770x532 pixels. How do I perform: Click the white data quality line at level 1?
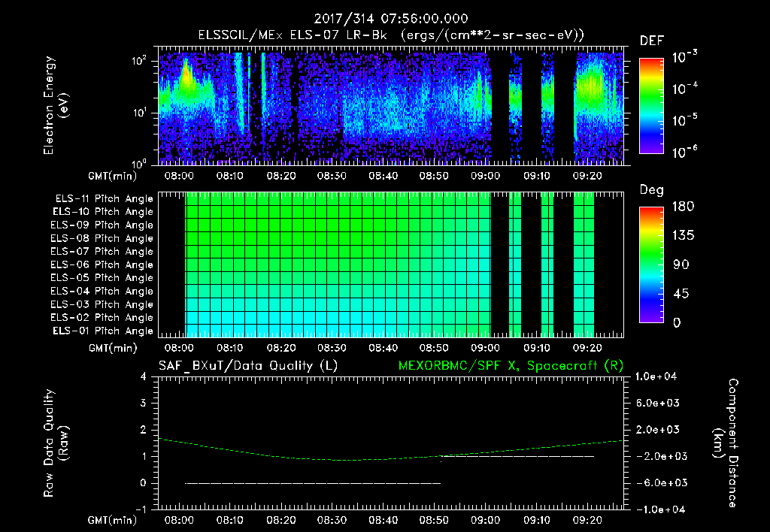coord(517,456)
